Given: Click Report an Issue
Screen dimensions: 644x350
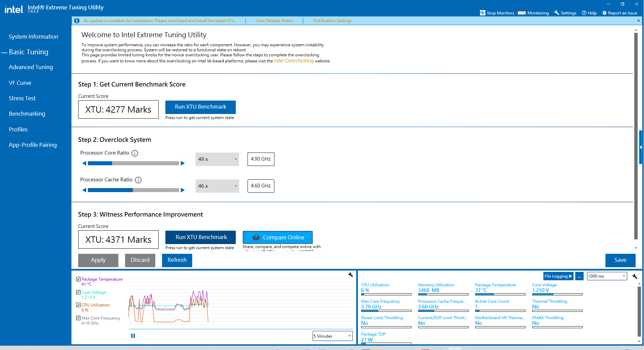Looking at the screenshot, I should [620, 13].
